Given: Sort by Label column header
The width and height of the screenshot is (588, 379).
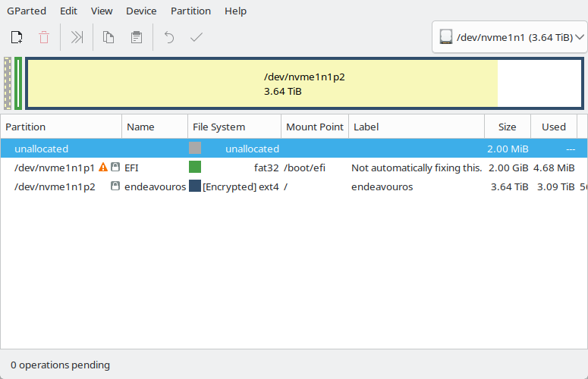Looking at the screenshot, I should tap(417, 127).
